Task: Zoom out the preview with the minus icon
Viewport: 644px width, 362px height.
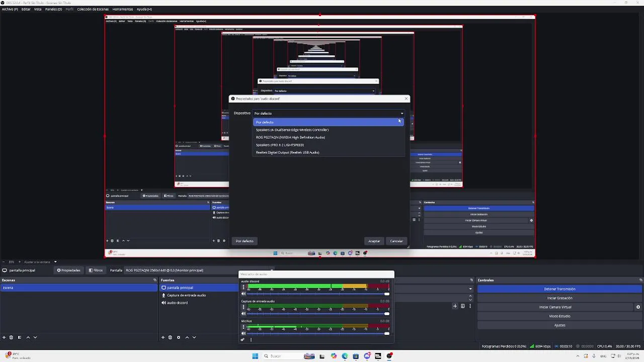Action: click(4, 262)
